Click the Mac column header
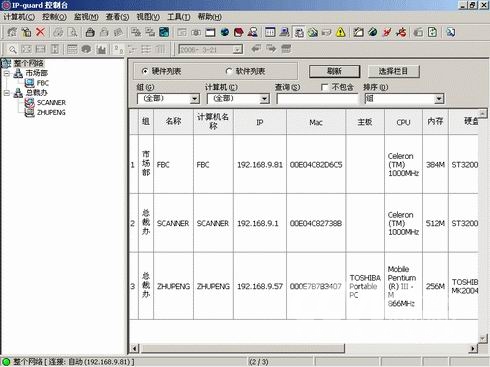490x367 pixels. [316, 122]
